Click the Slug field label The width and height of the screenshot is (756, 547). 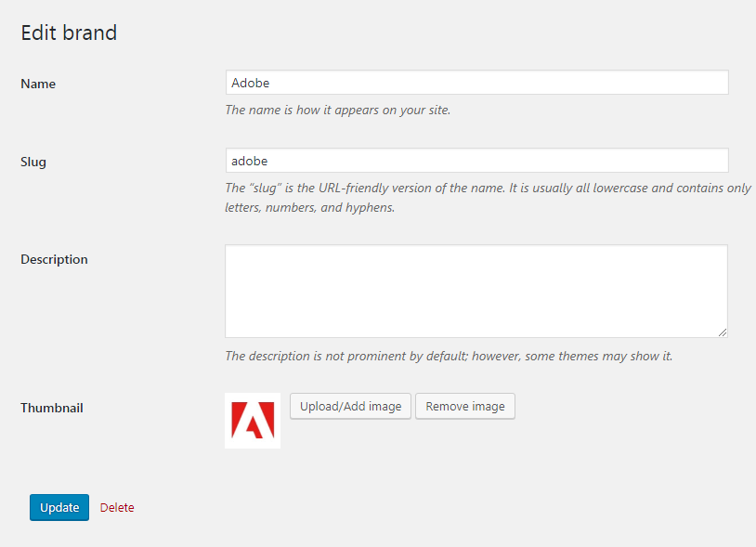[33, 162]
